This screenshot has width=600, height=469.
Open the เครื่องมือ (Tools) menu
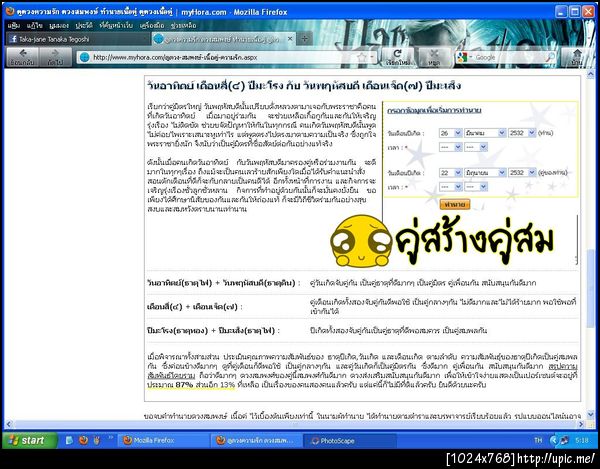pyautogui.click(x=152, y=26)
